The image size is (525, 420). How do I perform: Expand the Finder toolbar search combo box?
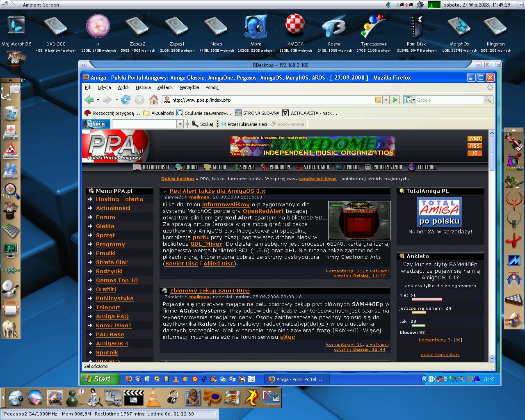[x=180, y=124]
